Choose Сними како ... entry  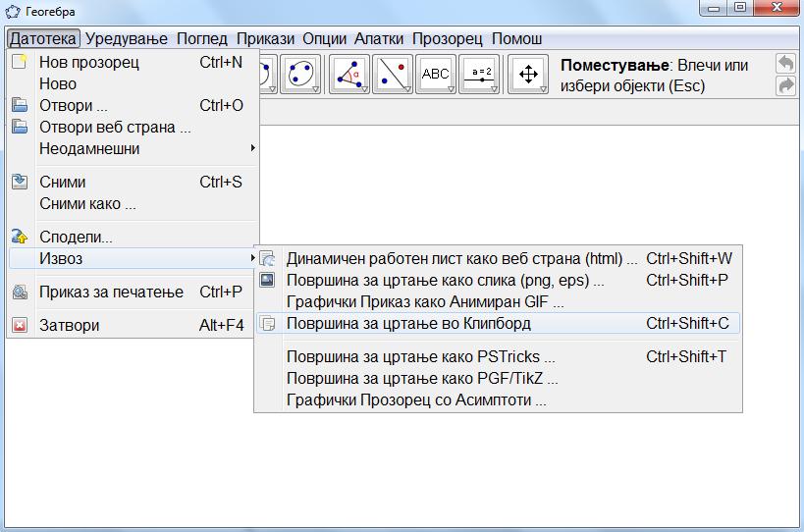(134, 203)
